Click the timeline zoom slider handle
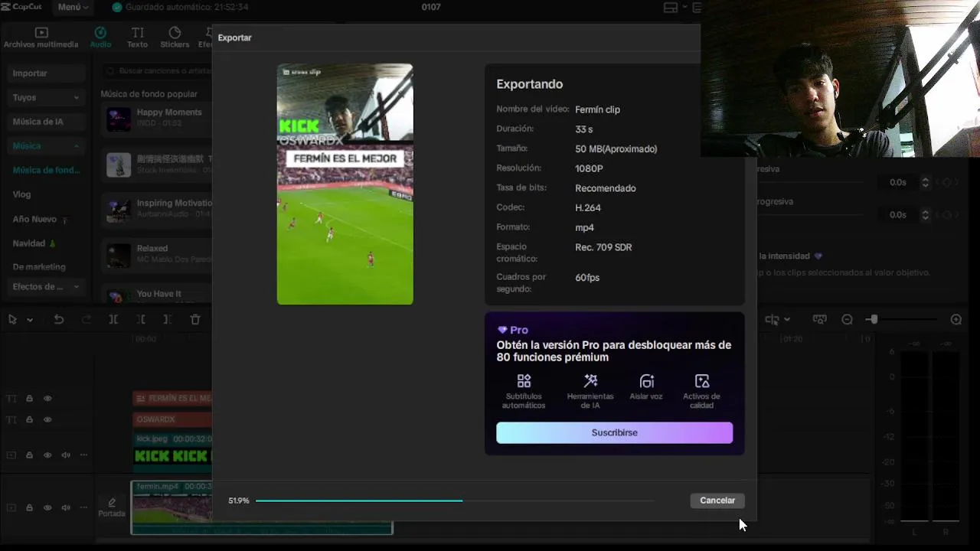This screenshot has height=551, width=980. click(x=874, y=319)
